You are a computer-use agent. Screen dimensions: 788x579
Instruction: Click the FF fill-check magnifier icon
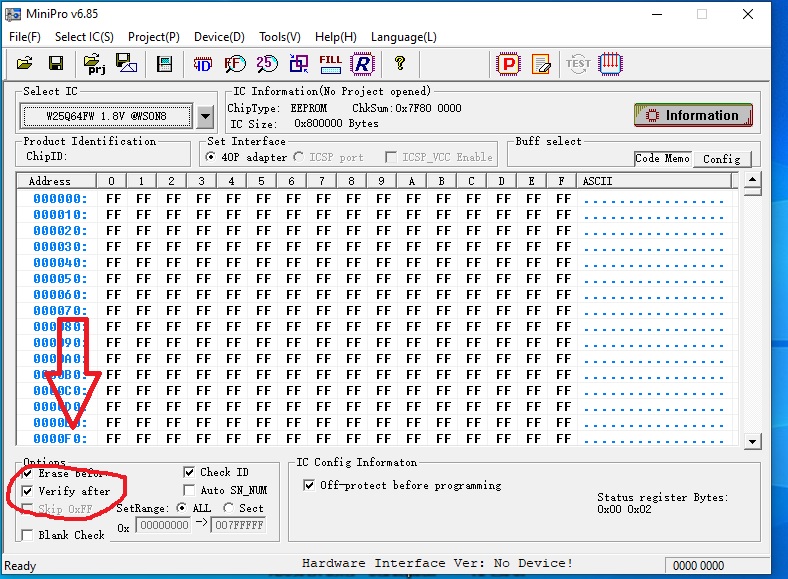[x=235, y=64]
